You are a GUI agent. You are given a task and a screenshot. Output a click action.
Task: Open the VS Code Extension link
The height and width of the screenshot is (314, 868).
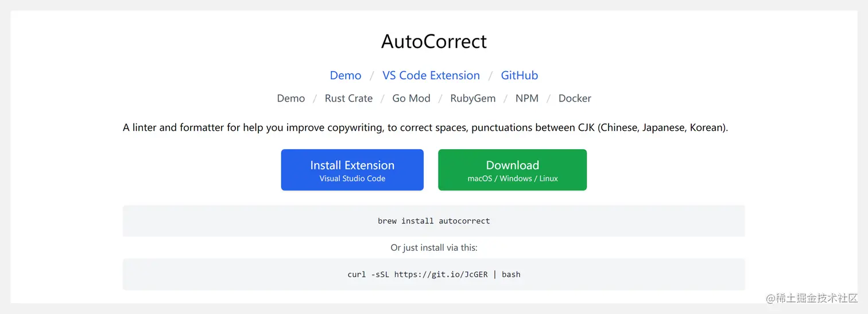pyautogui.click(x=431, y=75)
